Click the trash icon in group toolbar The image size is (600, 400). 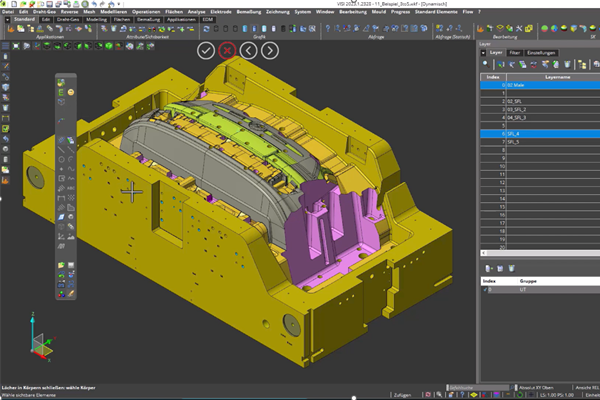[x=512, y=268]
